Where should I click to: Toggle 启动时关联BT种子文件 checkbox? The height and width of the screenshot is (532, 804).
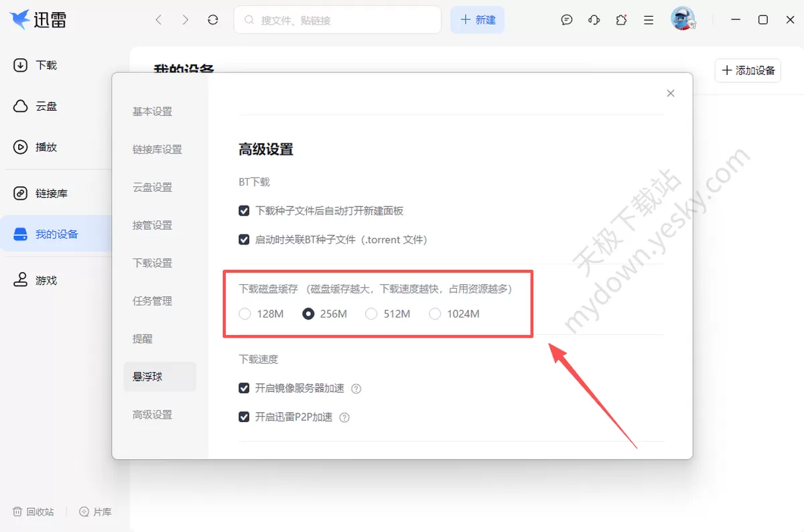click(245, 239)
